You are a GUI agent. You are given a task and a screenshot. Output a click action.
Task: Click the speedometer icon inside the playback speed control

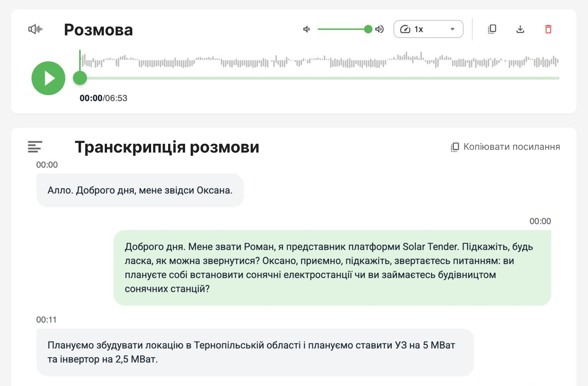[407, 28]
